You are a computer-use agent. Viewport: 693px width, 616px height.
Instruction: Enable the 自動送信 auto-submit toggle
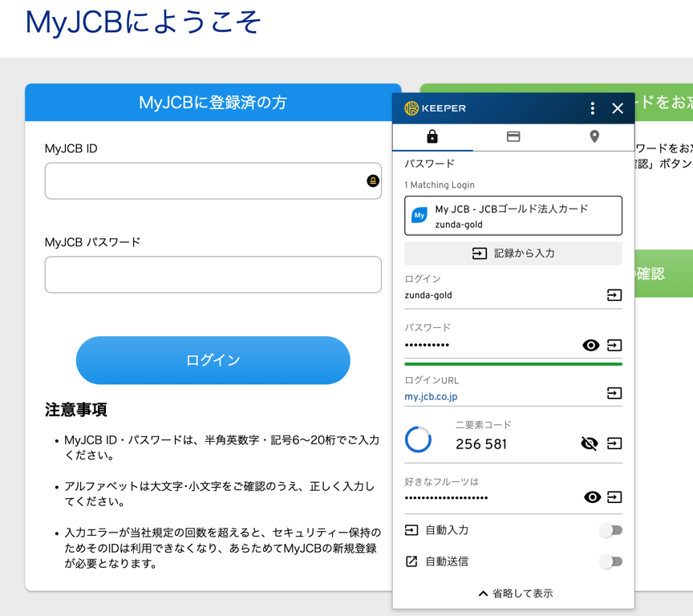point(611,561)
